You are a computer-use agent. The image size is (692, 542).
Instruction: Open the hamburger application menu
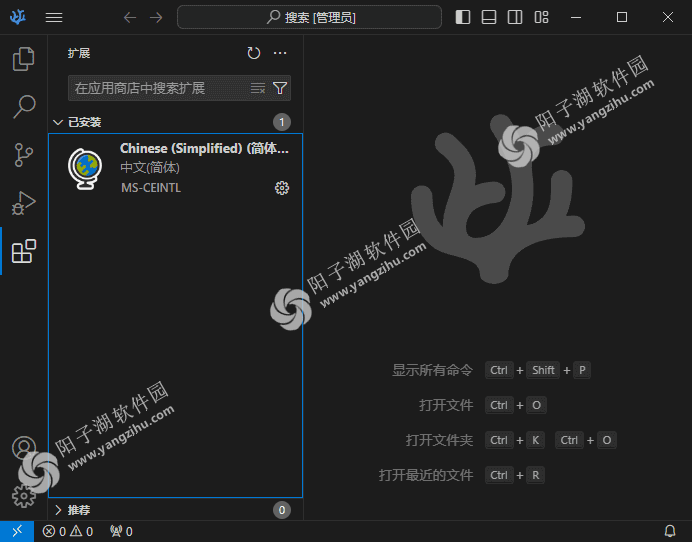(54, 17)
